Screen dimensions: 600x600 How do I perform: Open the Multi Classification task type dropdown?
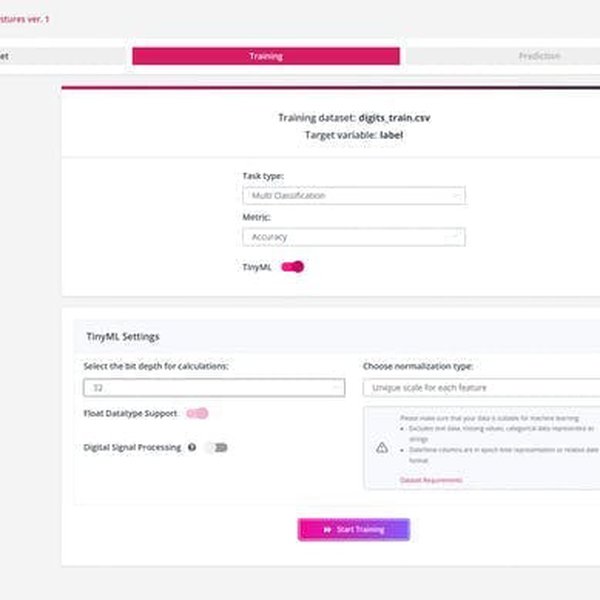(x=352, y=196)
